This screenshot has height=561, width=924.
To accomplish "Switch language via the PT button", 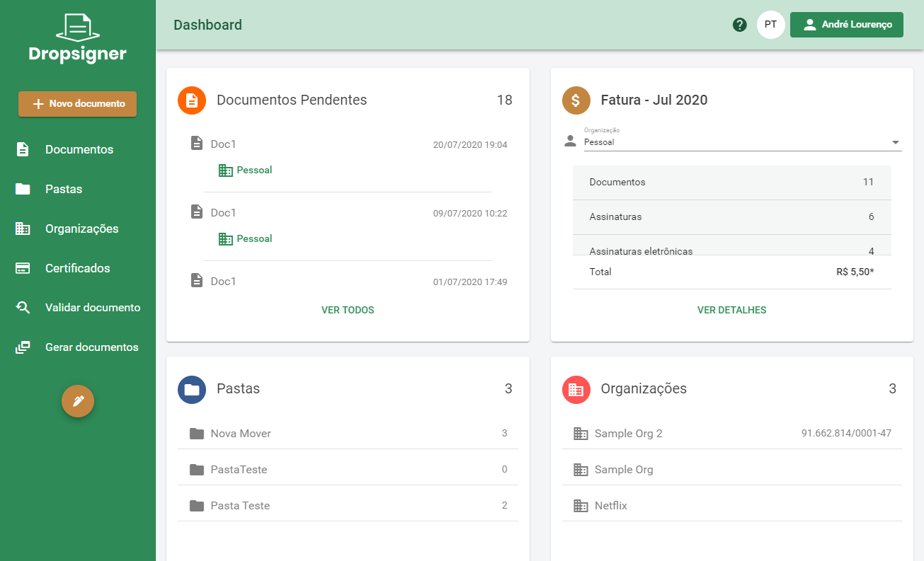I will click(x=771, y=25).
